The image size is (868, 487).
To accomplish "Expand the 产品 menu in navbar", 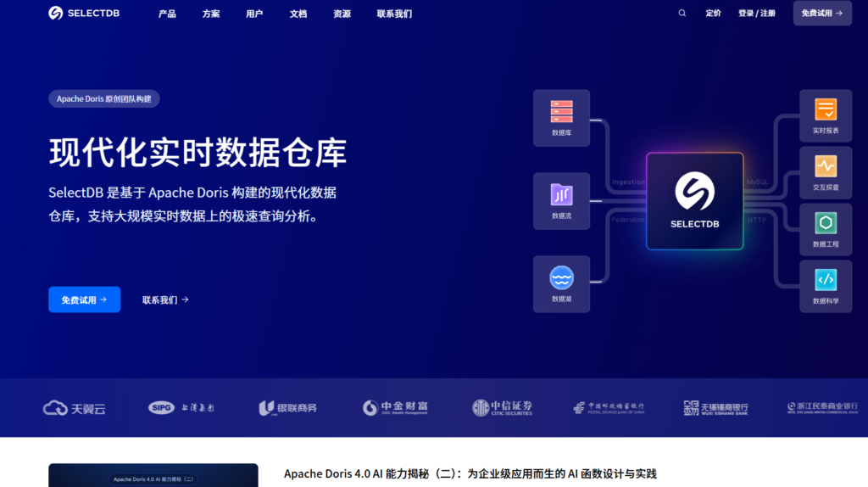I will pyautogui.click(x=167, y=14).
